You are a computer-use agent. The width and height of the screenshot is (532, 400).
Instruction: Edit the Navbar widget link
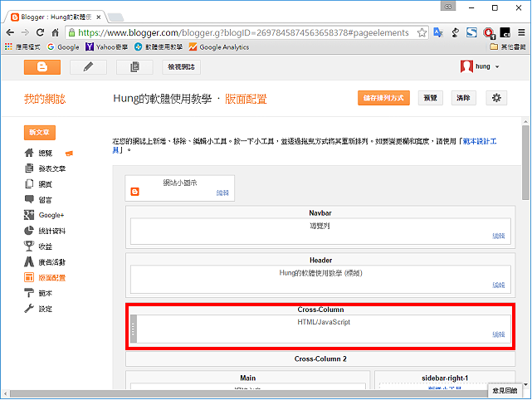coord(499,236)
